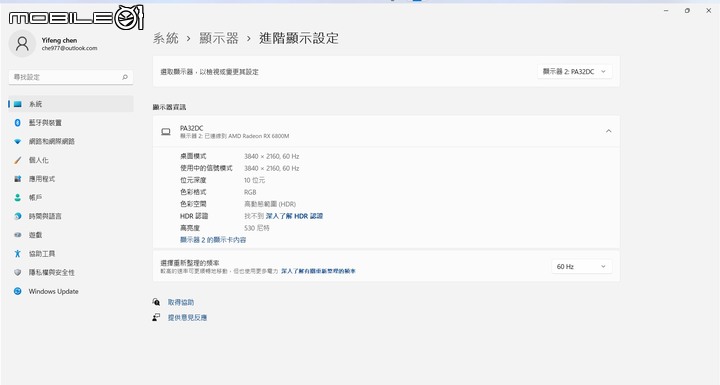Click the 提供意見反應 feedback icon
Image resolution: width=720 pixels, height=385 pixels.
[x=157, y=317]
